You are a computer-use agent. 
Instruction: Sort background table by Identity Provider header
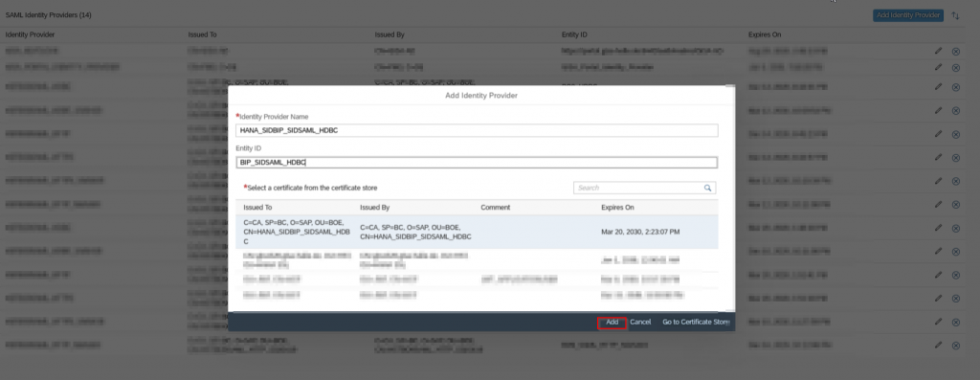[30, 34]
